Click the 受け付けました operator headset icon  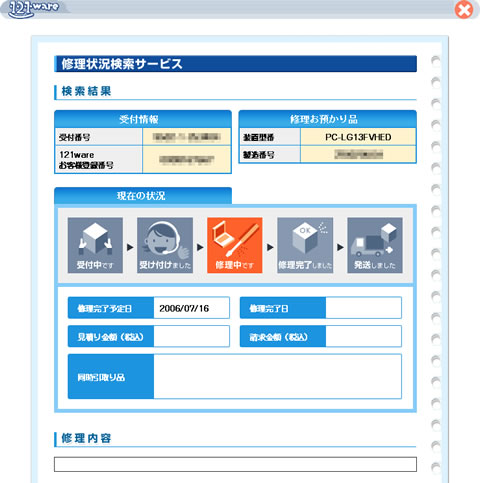(165, 245)
